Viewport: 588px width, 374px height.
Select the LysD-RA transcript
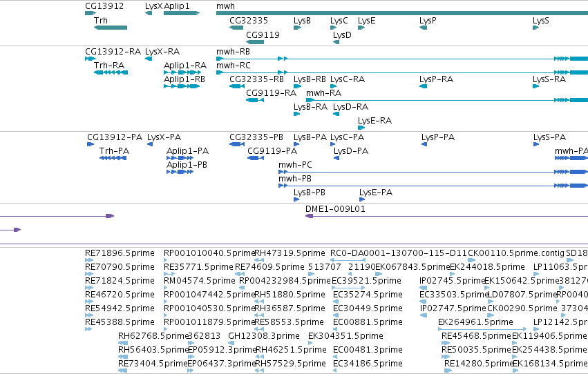pos(336,114)
